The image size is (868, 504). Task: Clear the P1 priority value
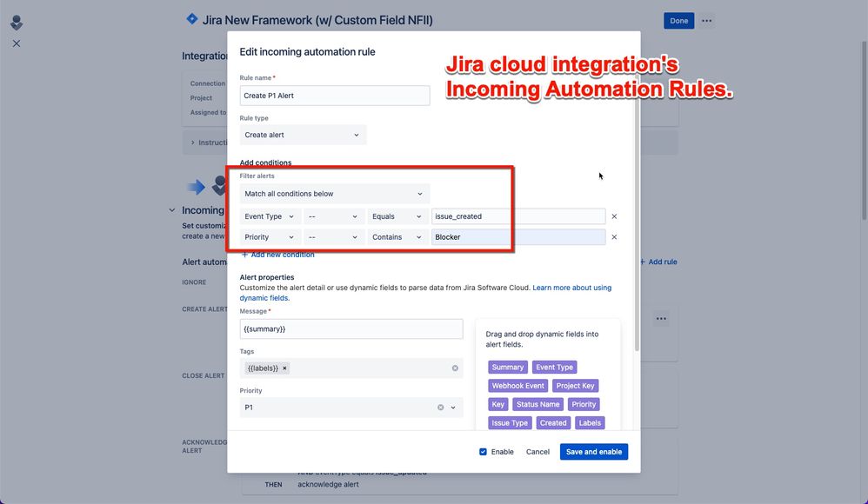point(441,408)
